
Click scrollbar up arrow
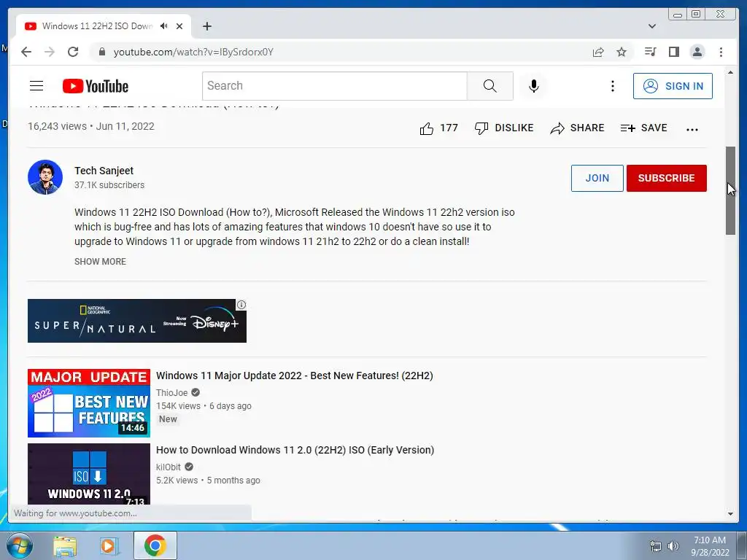click(730, 72)
